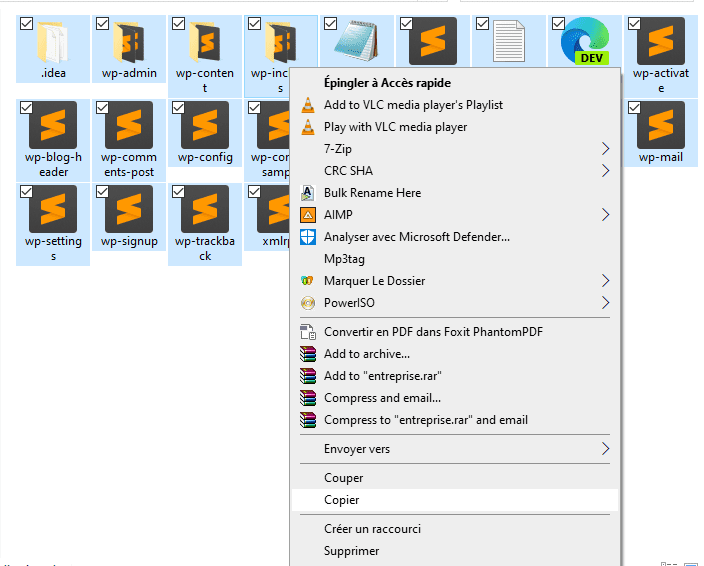Click the wp-signup file name label
704x566 pixels.
coord(129,241)
